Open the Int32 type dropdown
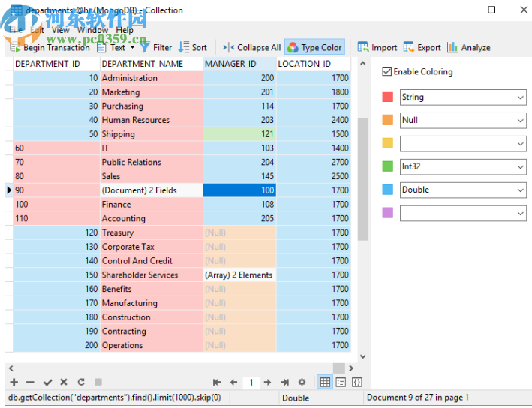This screenshot has height=408, width=532. [x=463, y=166]
